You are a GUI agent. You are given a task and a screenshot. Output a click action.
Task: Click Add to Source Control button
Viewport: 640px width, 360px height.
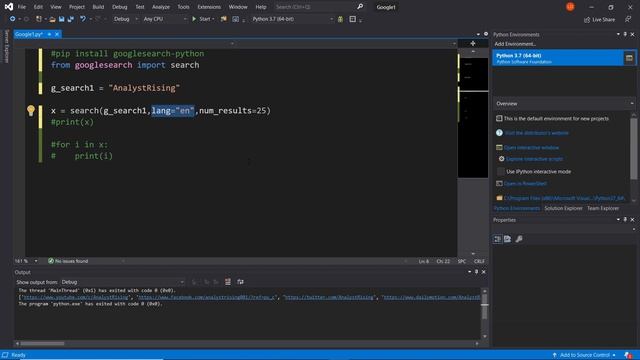584,355
